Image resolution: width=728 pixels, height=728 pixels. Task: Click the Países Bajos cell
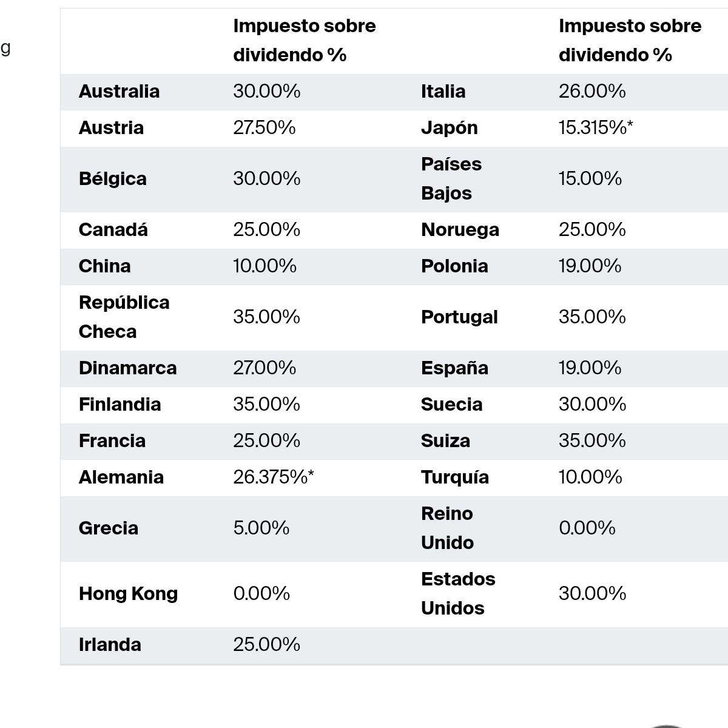tap(451, 179)
